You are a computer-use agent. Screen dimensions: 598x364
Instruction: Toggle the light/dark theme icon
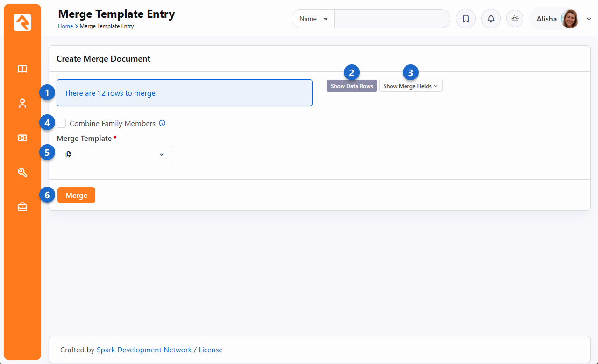(515, 19)
